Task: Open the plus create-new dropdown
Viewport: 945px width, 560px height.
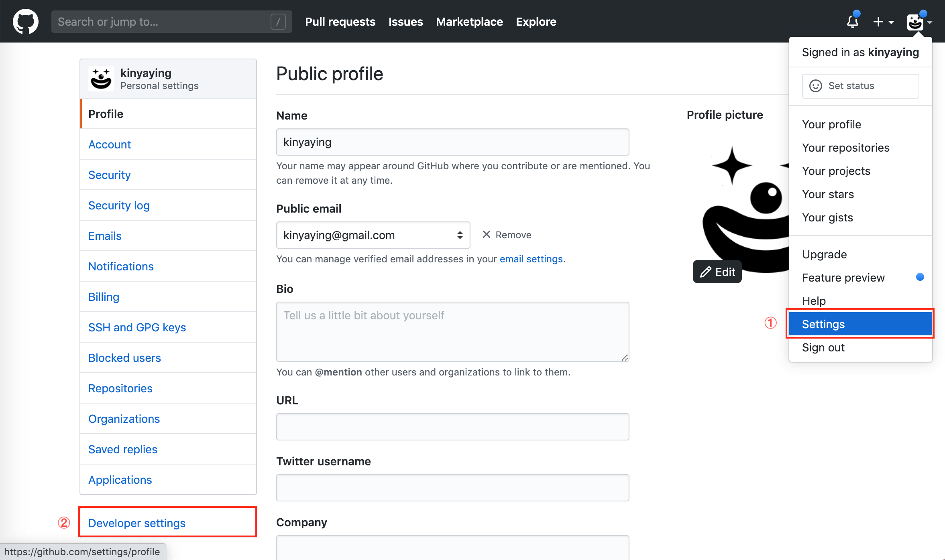Action: click(883, 22)
